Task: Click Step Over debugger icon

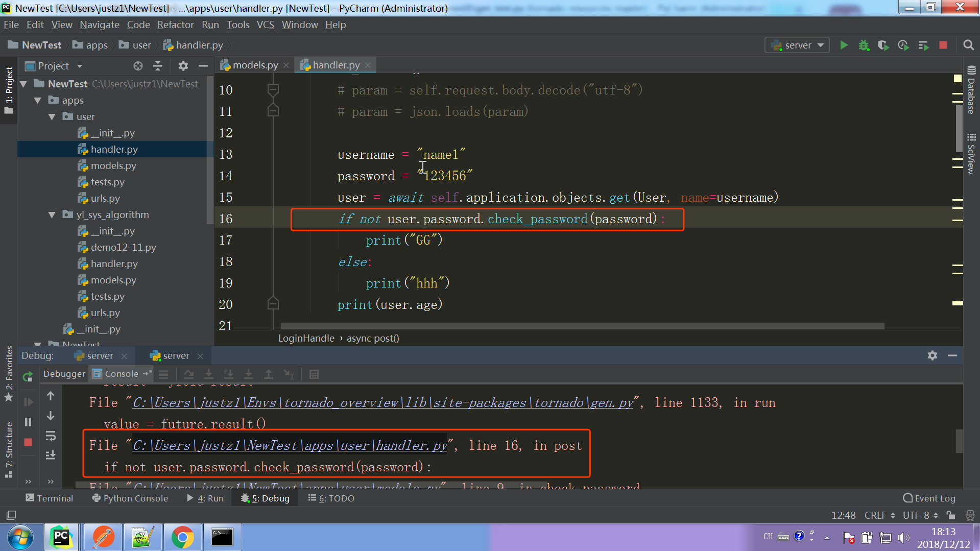Action: pos(188,374)
